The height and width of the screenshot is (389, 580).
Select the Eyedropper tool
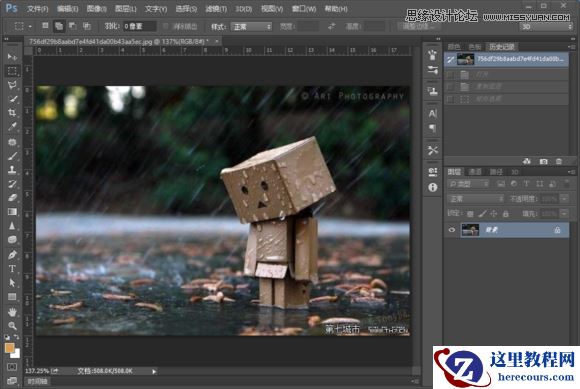(12, 127)
